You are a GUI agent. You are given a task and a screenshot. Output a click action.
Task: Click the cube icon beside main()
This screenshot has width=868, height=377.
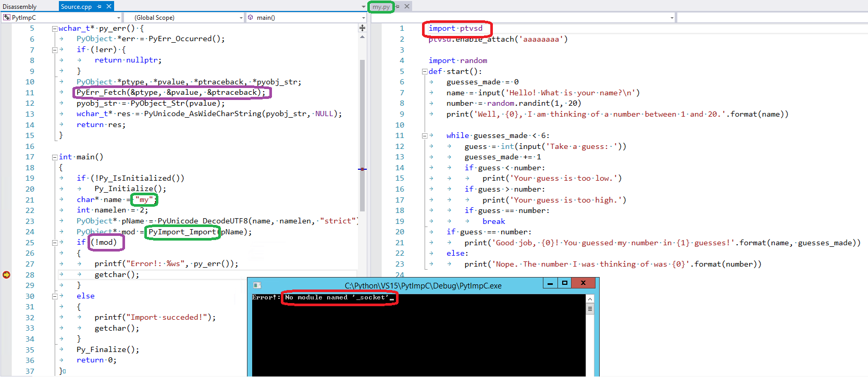tap(251, 17)
